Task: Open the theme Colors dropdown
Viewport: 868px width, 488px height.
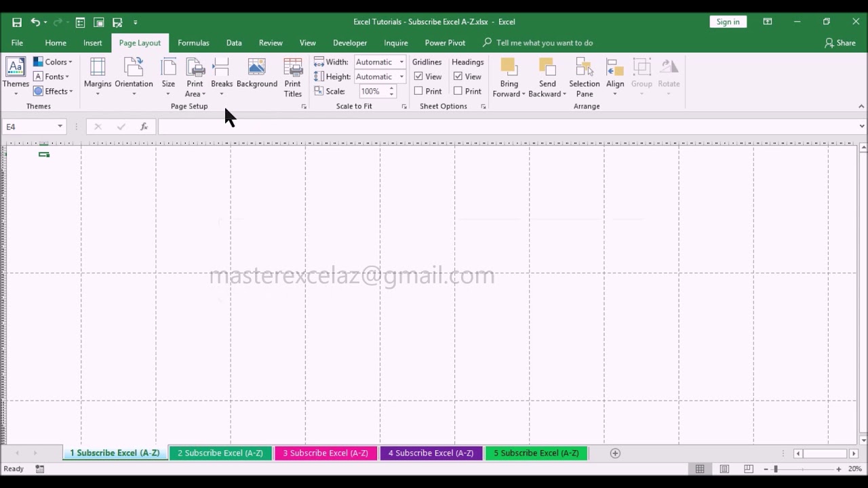Action: coord(53,62)
